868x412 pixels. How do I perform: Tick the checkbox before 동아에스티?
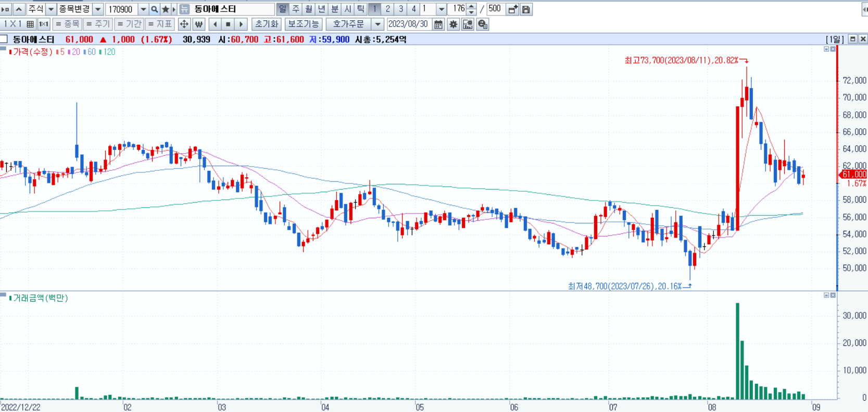(x=4, y=39)
